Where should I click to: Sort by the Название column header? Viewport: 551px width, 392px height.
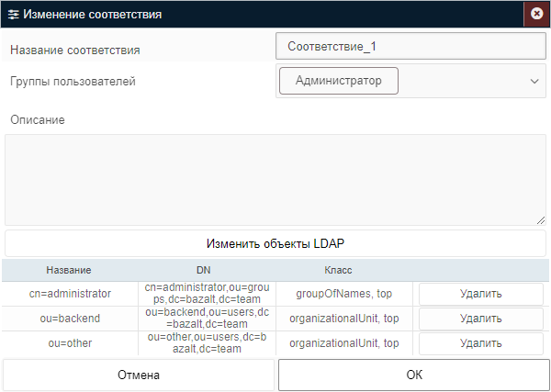(70, 270)
